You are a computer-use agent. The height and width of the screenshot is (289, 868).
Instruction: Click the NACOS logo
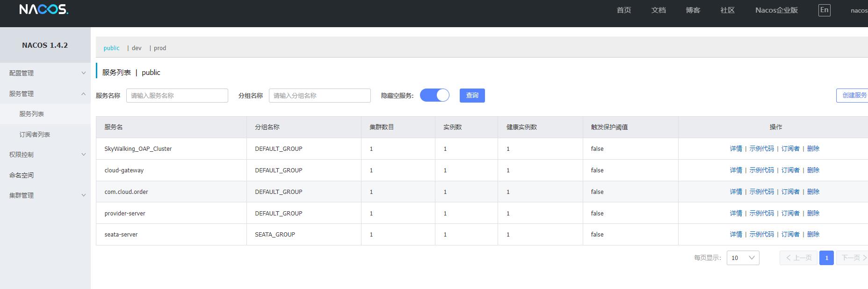tap(43, 9)
